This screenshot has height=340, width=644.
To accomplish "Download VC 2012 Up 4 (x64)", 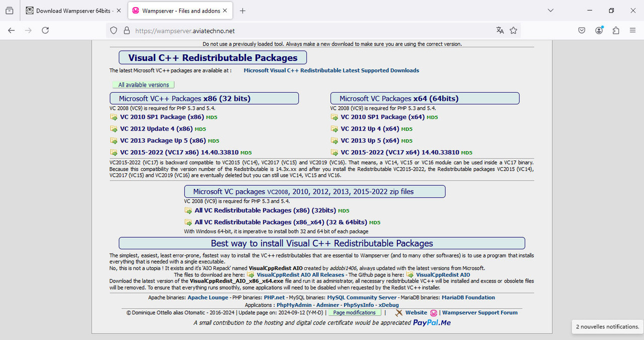I will [370, 129].
